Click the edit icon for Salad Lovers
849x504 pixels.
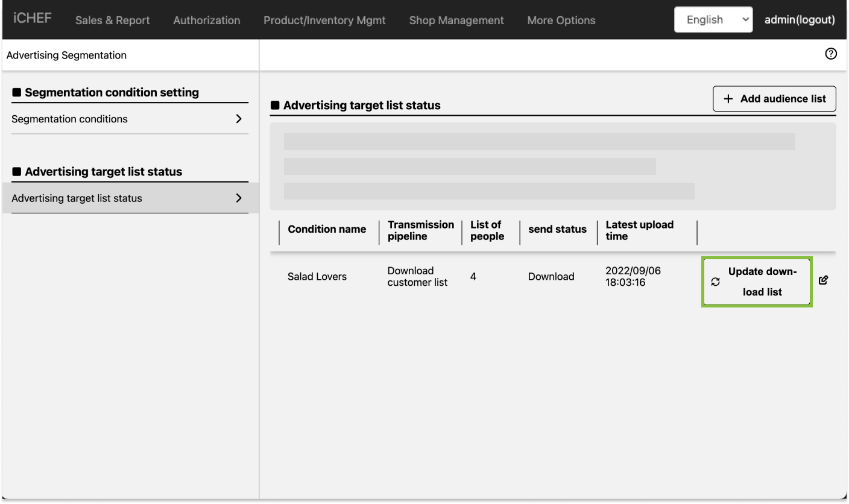824,280
